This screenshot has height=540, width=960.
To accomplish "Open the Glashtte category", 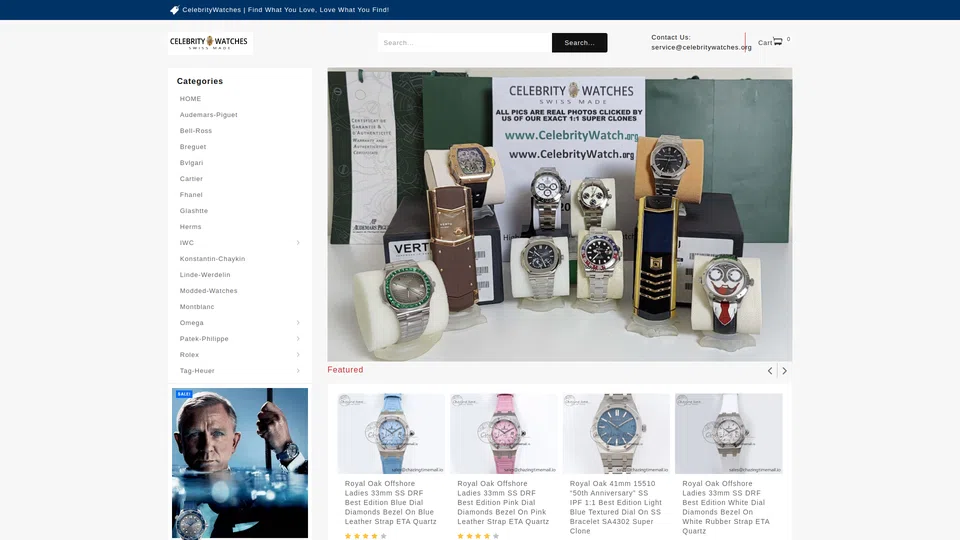I will pos(194,211).
